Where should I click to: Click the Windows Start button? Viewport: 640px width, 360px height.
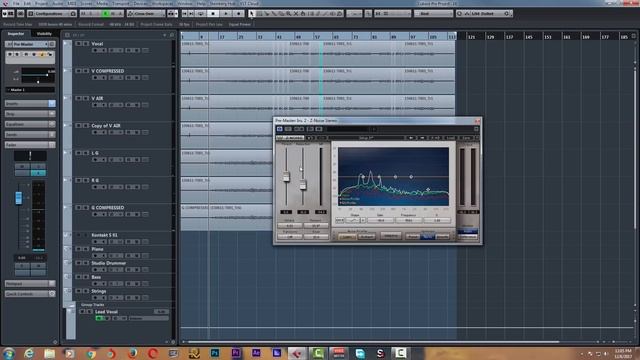coord(8,353)
